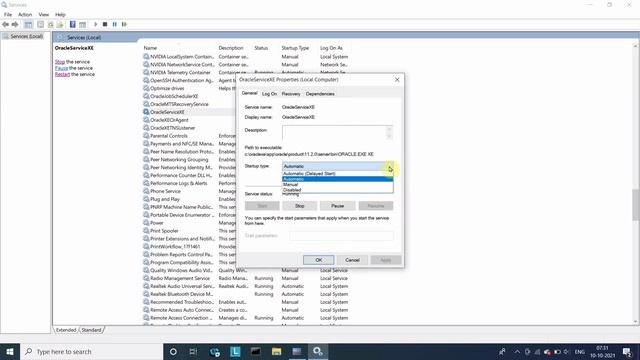Image resolution: width=640 pixels, height=360 pixels.
Task: Select the Plug and Play service row
Action: point(165,199)
